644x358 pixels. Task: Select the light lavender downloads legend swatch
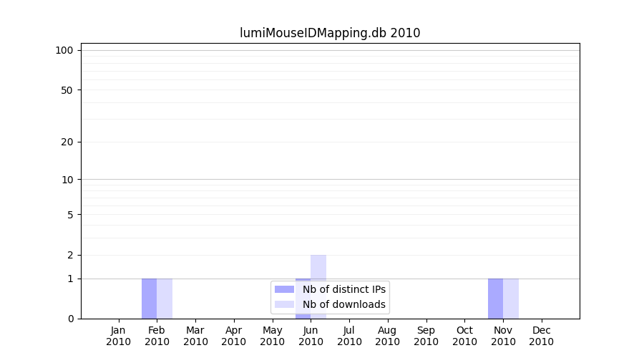pyautogui.click(x=284, y=304)
